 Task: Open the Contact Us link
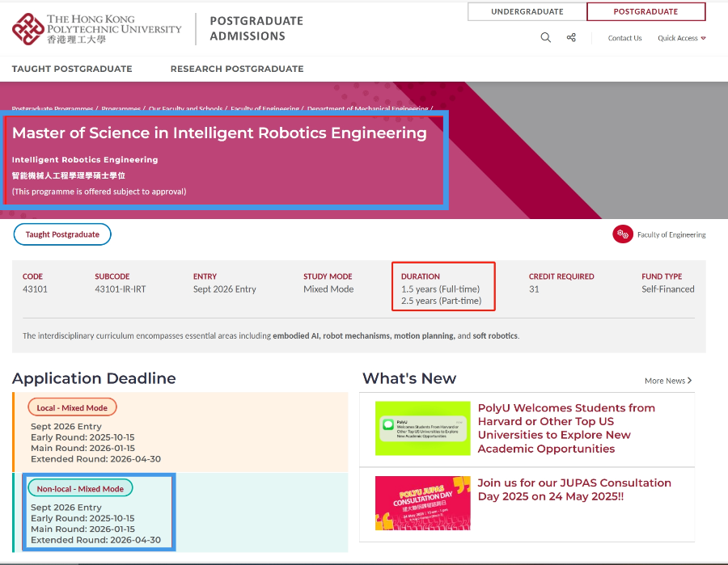pyautogui.click(x=624, y=38)
